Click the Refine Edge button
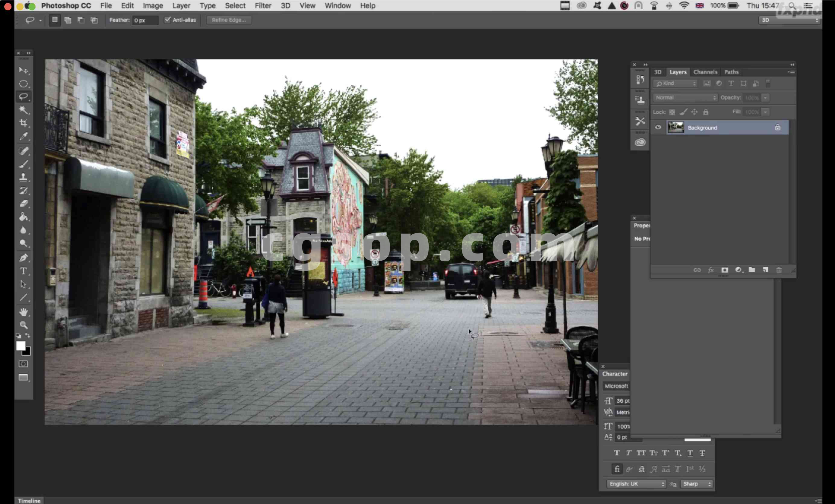 coord(229,20)
